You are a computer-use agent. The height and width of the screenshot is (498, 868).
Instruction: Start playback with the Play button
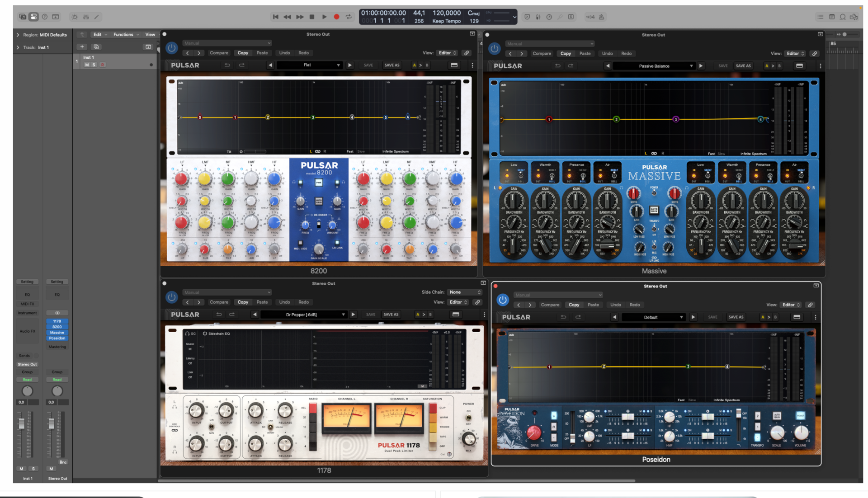pos(324,17)
